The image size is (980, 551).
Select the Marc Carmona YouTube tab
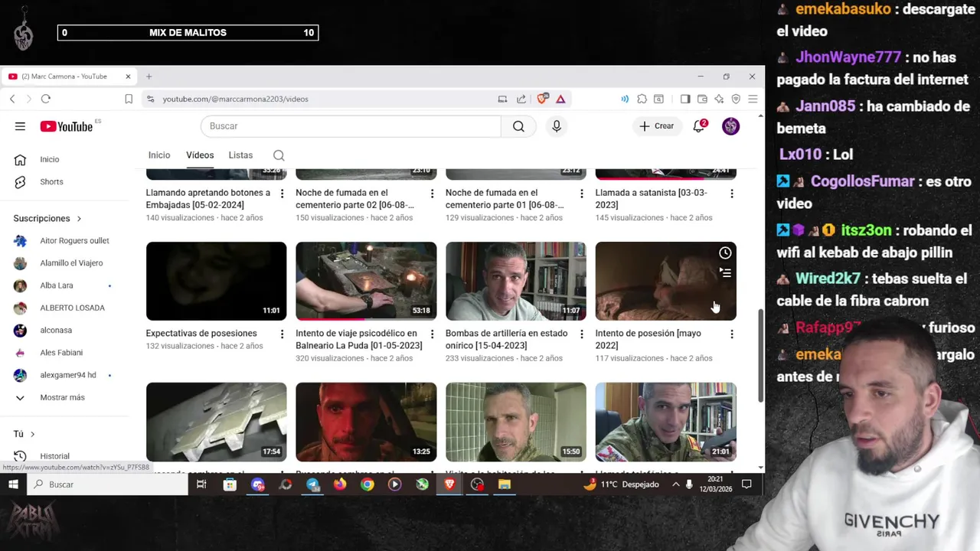70,77
